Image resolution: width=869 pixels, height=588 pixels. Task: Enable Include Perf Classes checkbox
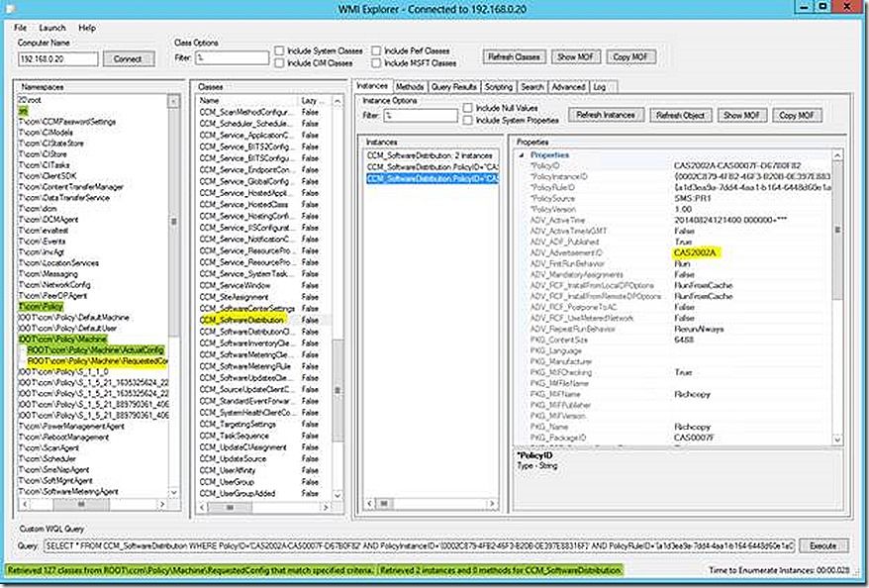376,51
